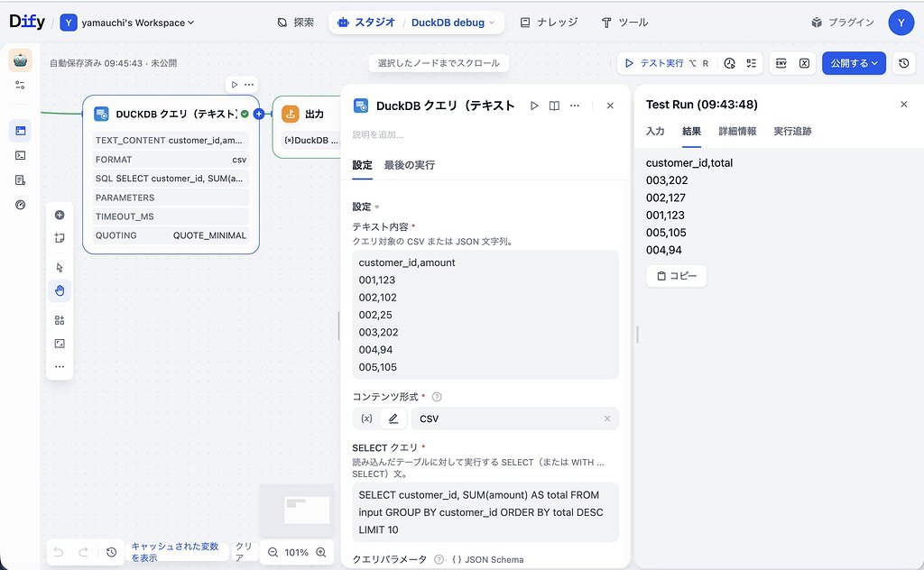The height and width of the screenshot is (570, 924).
Task: Add a sticky note to canvas
Action: point(60,238)
